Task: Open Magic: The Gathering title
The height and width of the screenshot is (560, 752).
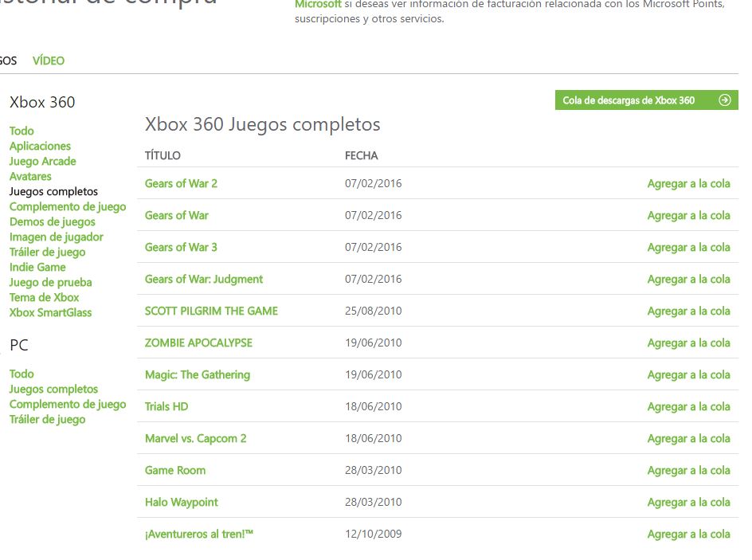Action: coord(198,375)
